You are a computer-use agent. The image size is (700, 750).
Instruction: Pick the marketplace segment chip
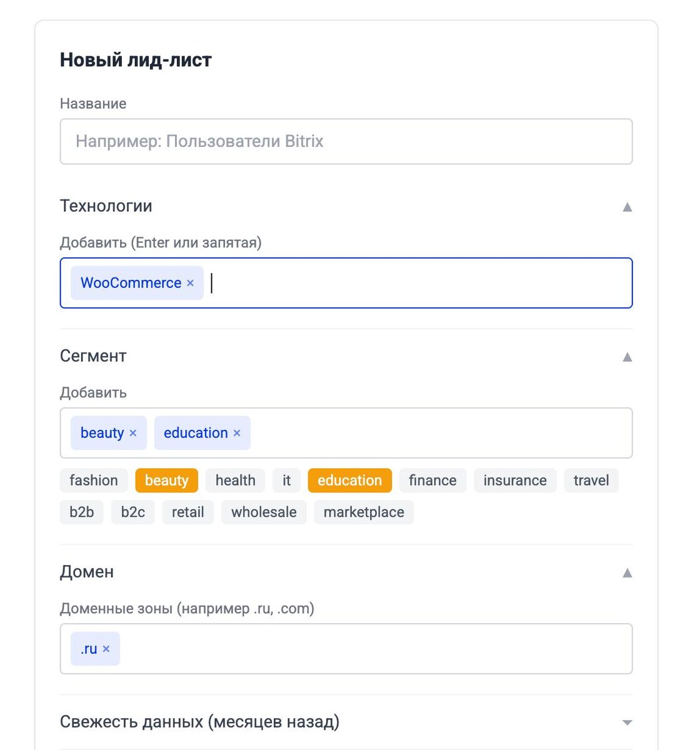tap(364, 512)
